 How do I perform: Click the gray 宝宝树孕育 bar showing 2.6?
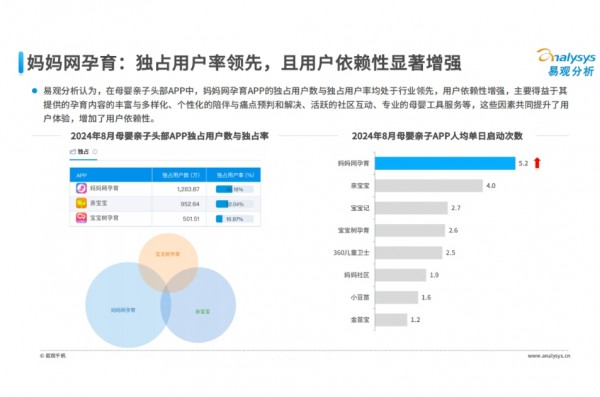point(410,230)
